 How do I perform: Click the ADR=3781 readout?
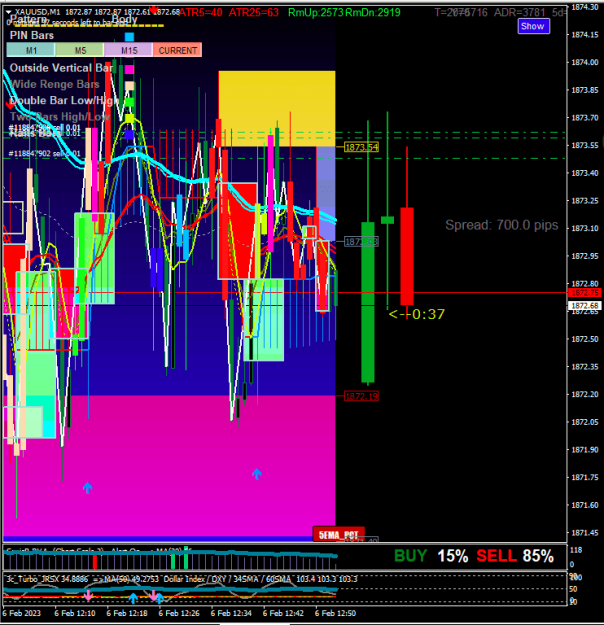click(x=519, y=13)
